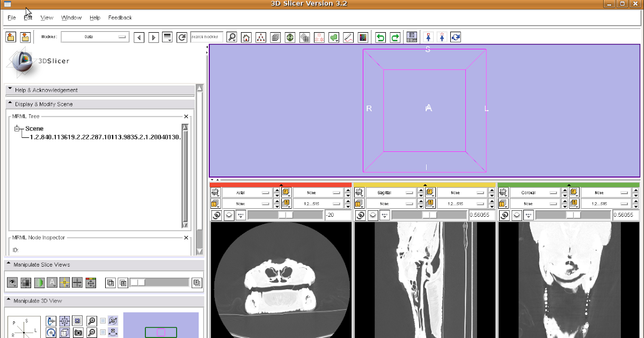Click the green Undo arrow

pos(380,38)
